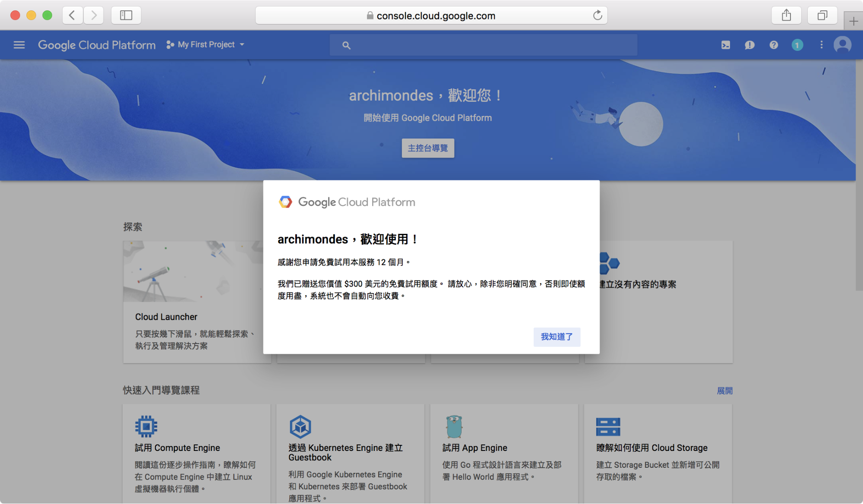This screenshot has height=504, width=863.
Task: Click the 快速入門導覽課程 heading
Action: tap(161, 391)
